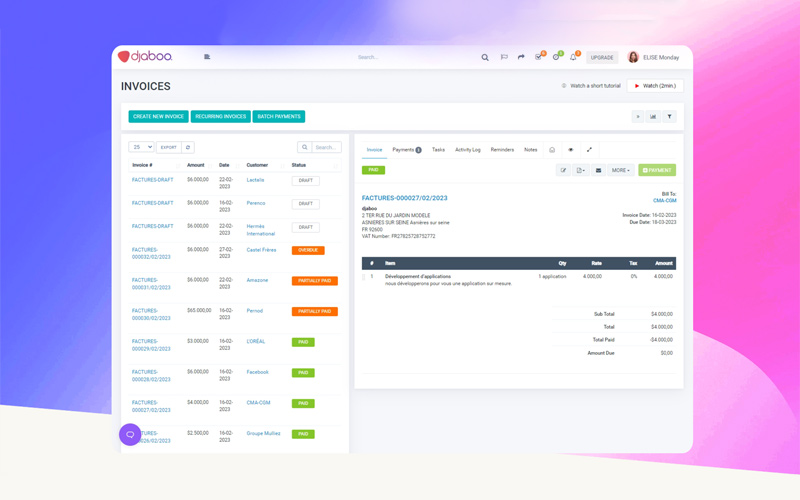Click the djaboo logo

(145, 57)
